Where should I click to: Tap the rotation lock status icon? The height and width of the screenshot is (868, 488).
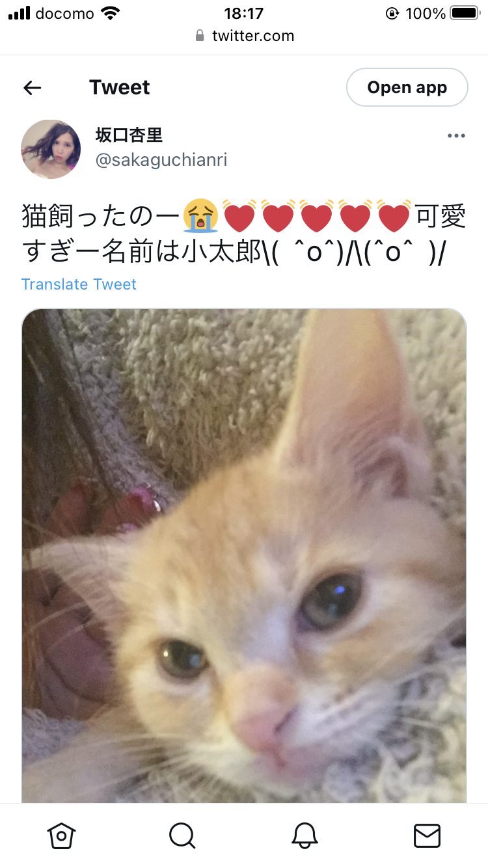392,13
